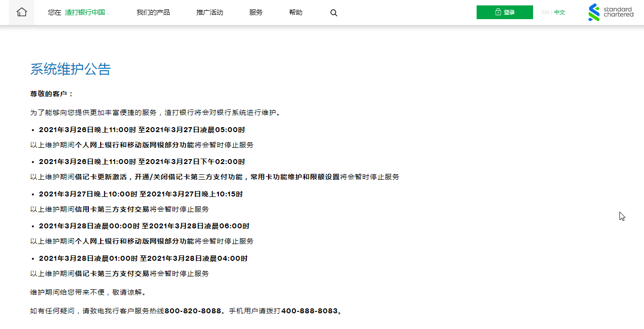Click the green 登录 login button

tap(505, 12)
